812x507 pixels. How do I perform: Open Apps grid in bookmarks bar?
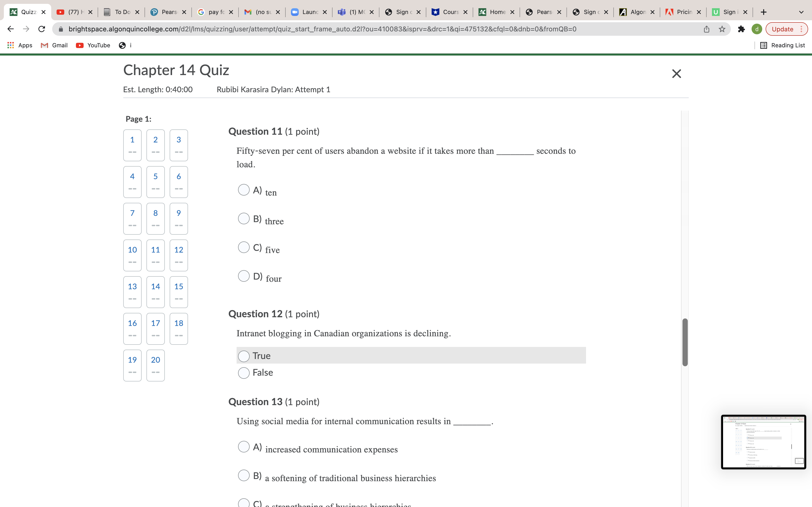click(x=20, y=45)
